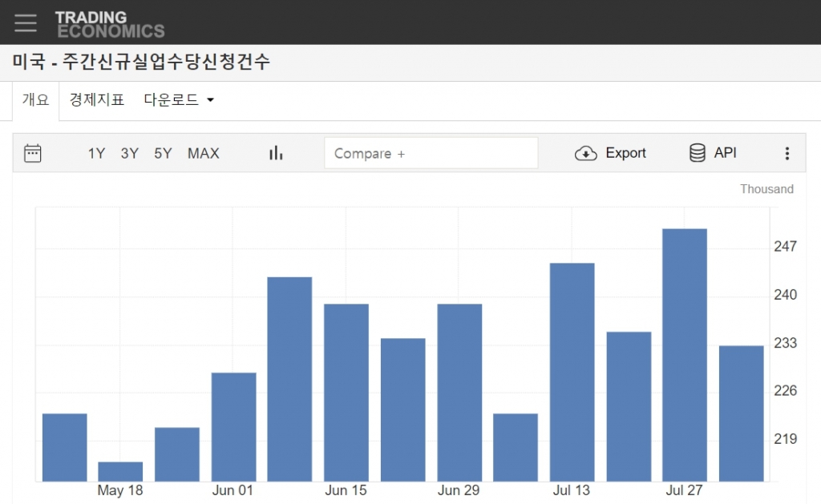Click the API text link
Image resolution: width=821 pixels, height=504 pixels.
(725, 153)
